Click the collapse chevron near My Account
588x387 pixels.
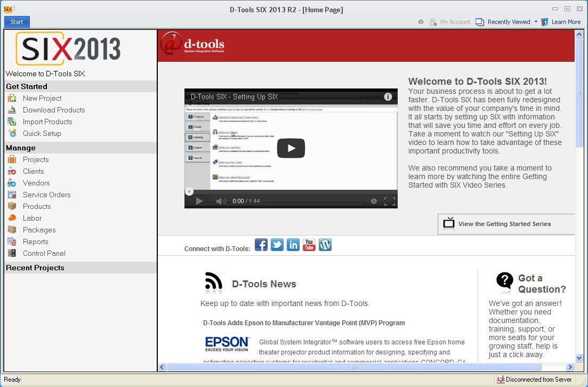click(421, 22)
